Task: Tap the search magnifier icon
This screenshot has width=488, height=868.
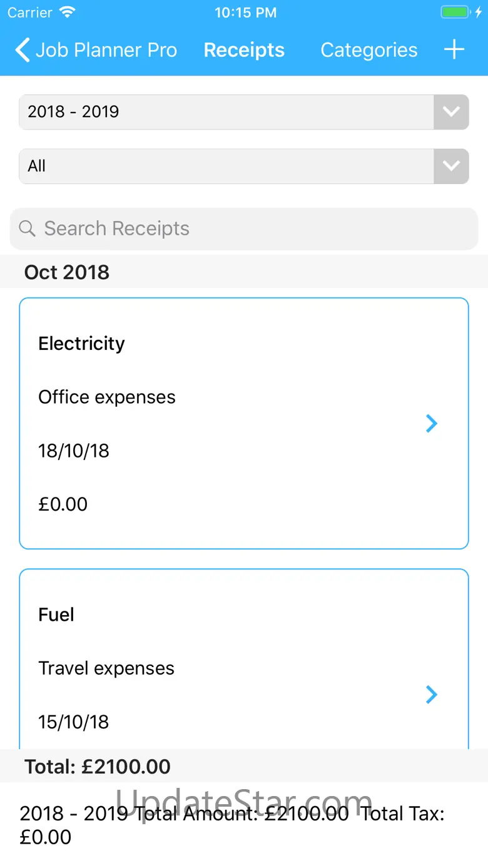Action: pyautogui.click(x=27, y=228)
